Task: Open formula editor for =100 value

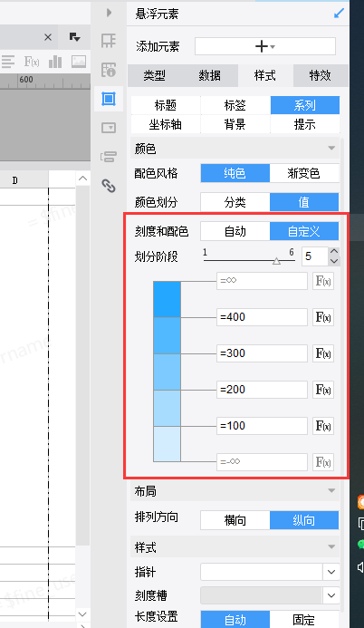Action: point(323,426)
